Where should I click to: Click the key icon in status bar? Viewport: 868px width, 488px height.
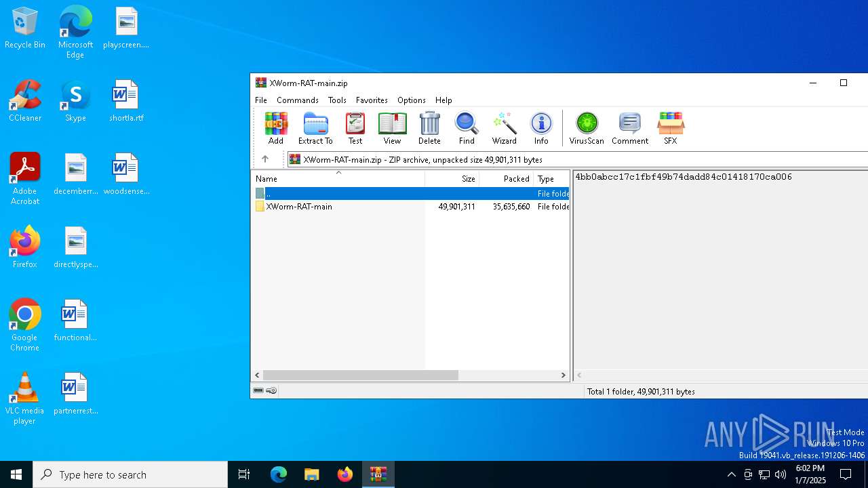coord(271,390)
